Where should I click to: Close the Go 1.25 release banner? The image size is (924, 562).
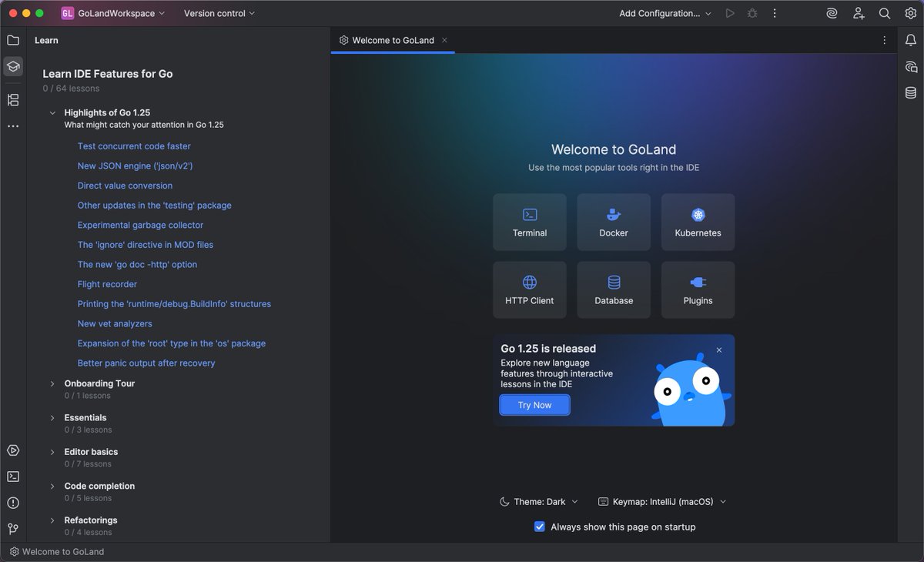click(x=719, y=350)
